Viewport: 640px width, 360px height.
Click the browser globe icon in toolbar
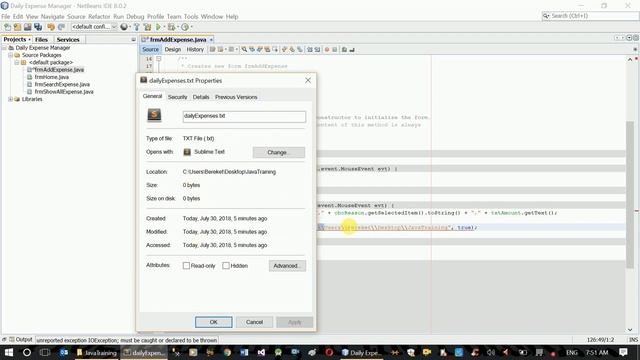124,27
